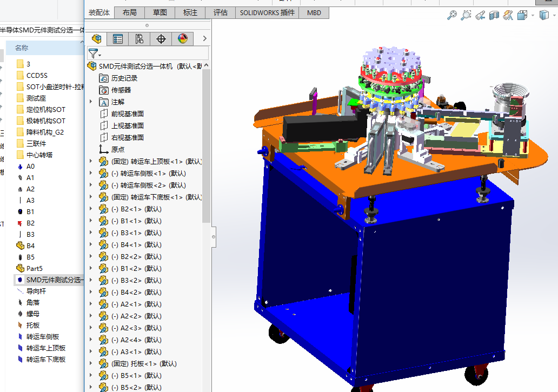Click the Display Style cube icon
The width and height of the screenshot is (558, 392).
tap(544, 15)
